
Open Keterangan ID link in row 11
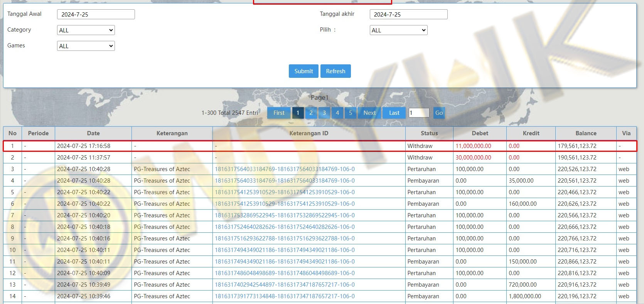click(285, 262)
